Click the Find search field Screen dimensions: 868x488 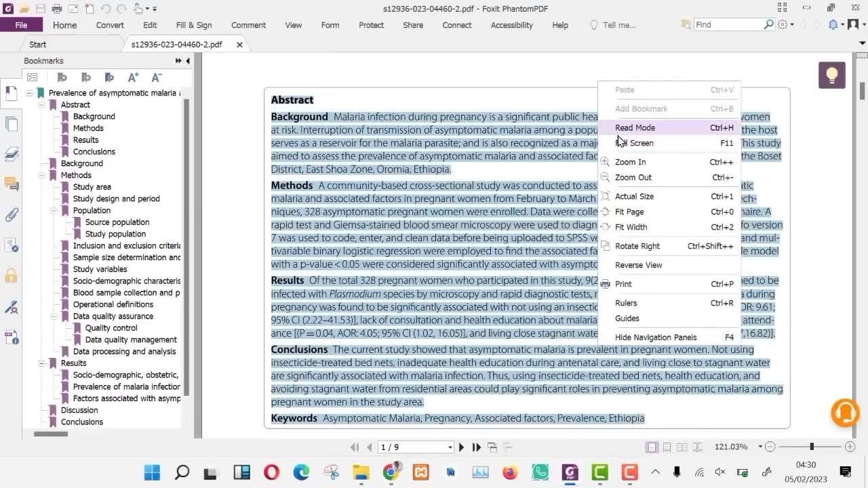point(728,24)
